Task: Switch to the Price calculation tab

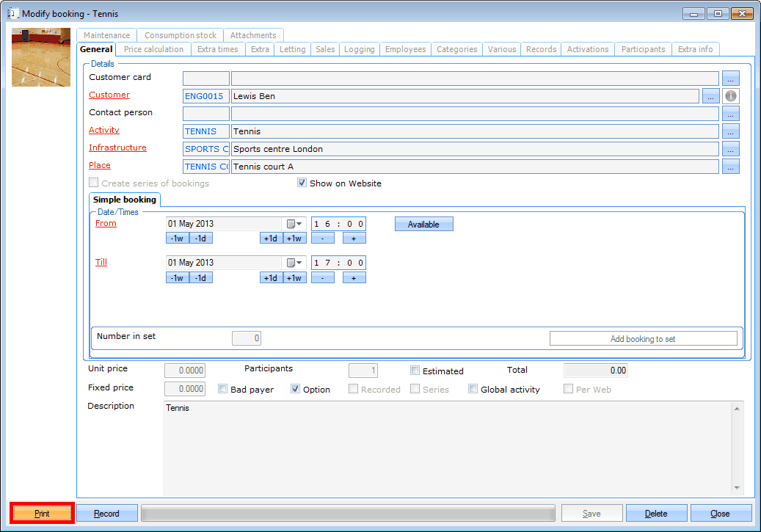Action: (x=153, y=49)
